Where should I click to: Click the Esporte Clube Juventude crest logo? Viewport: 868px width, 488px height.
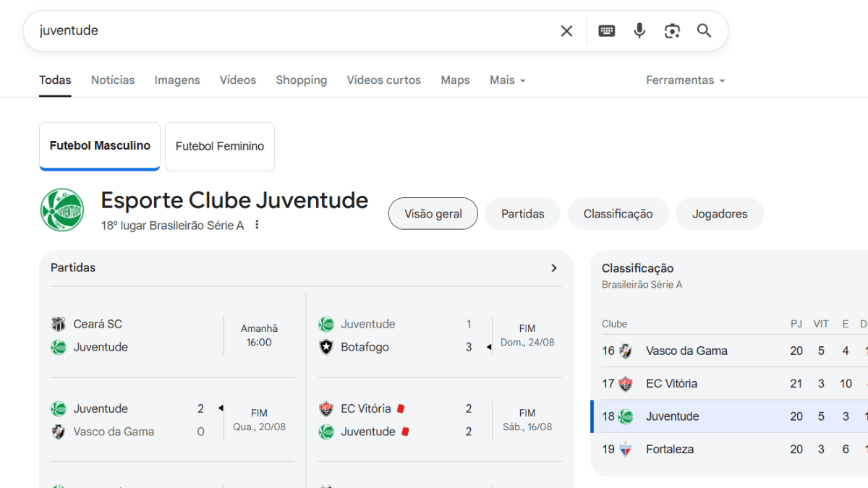(x=61, y=210)
